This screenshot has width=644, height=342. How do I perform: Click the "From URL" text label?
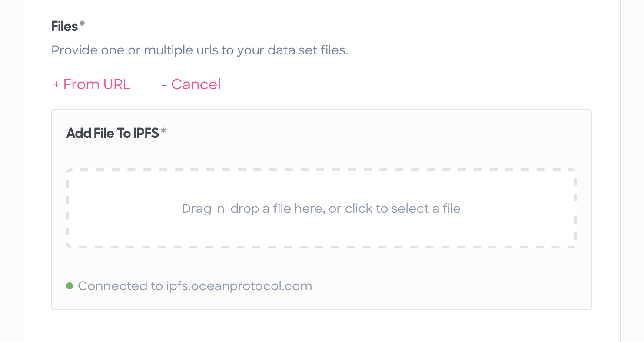[x=97, y=84]
